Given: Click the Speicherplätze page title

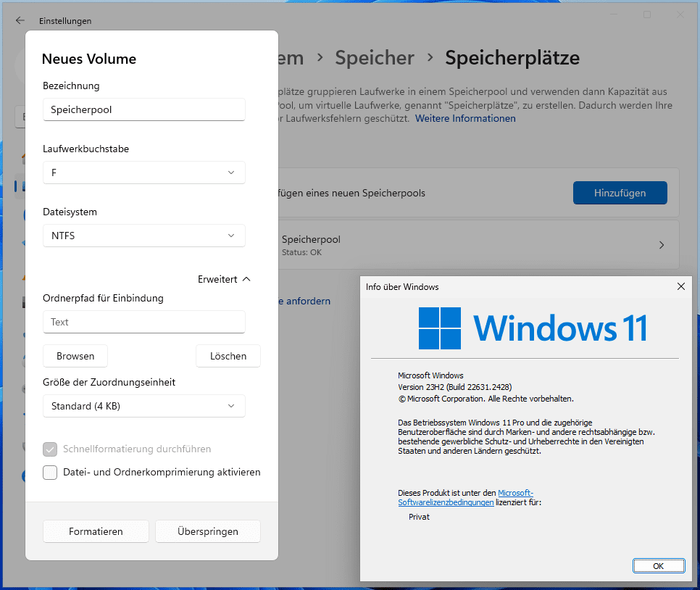Looking at the screenshot, I should (512, 58).
